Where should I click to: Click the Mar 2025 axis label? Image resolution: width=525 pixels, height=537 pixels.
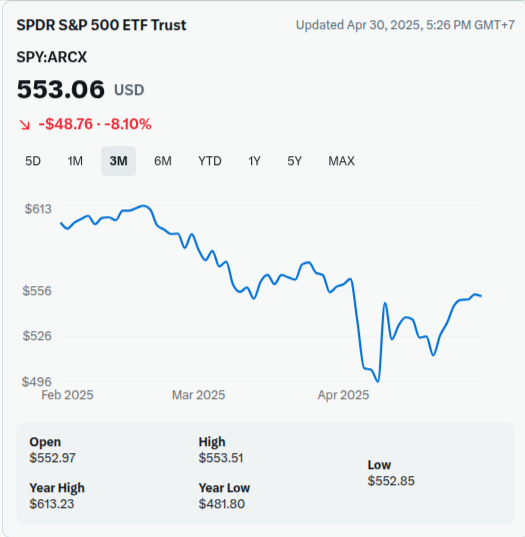click(x=198, y=395)
